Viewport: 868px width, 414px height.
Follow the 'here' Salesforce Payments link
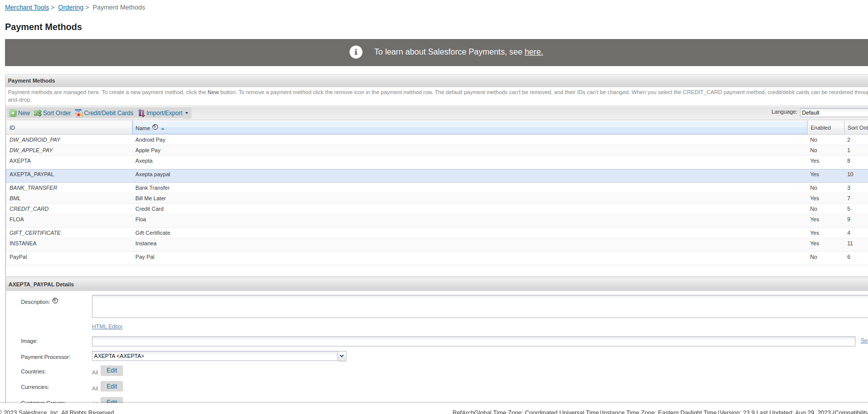pos(533,52)
